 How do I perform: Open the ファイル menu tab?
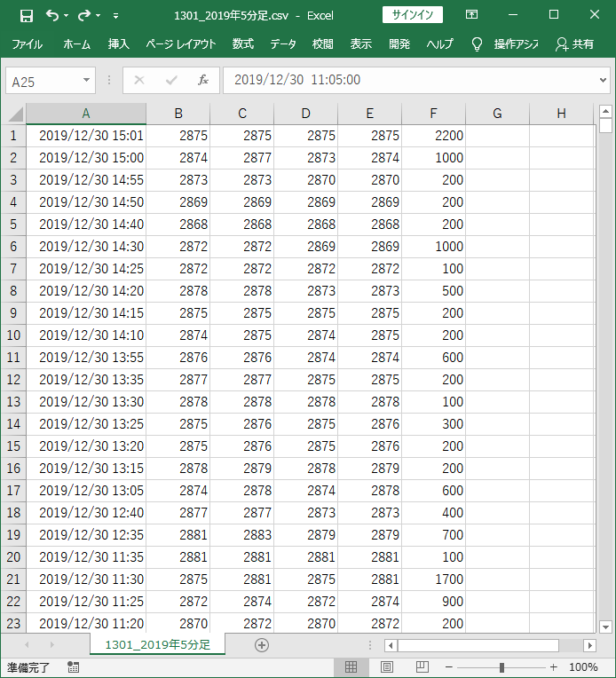[27, 43]
